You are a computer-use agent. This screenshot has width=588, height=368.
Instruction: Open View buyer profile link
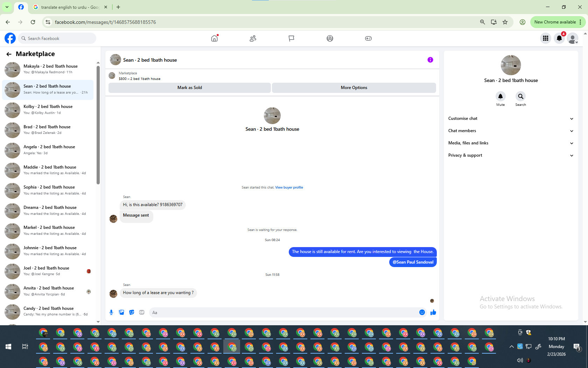pyautogui.click(x=289, y=188)
